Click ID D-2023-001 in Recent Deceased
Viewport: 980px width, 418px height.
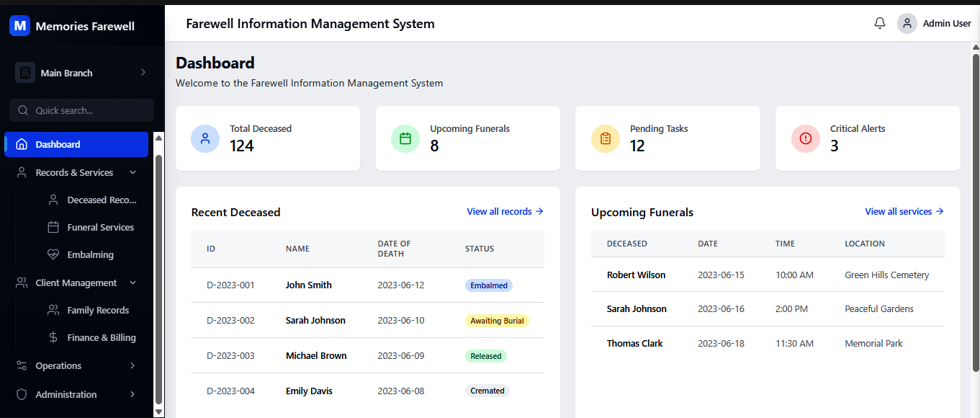pyautogui.click(x=230, y=285)
